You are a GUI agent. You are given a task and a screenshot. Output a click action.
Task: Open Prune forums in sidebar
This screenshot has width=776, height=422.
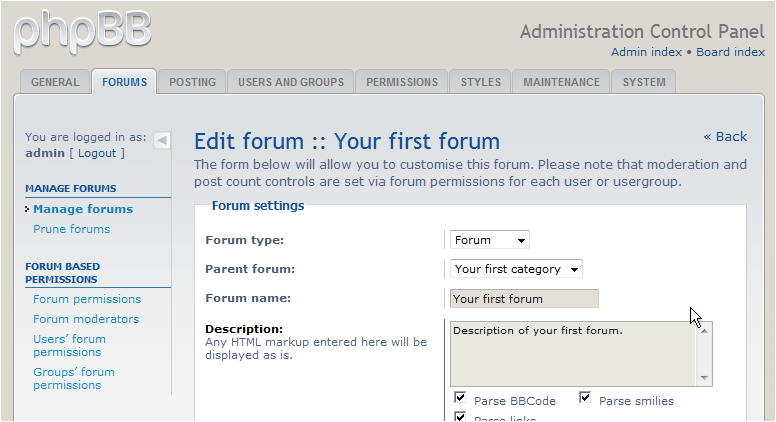(x=72, y=229)
